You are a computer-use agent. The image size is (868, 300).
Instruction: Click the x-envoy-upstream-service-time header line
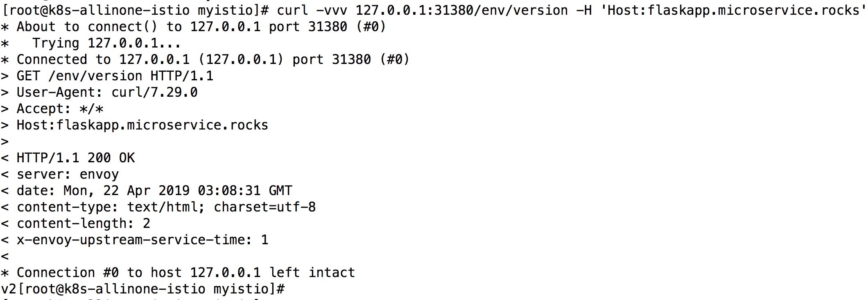coord(135,240)
